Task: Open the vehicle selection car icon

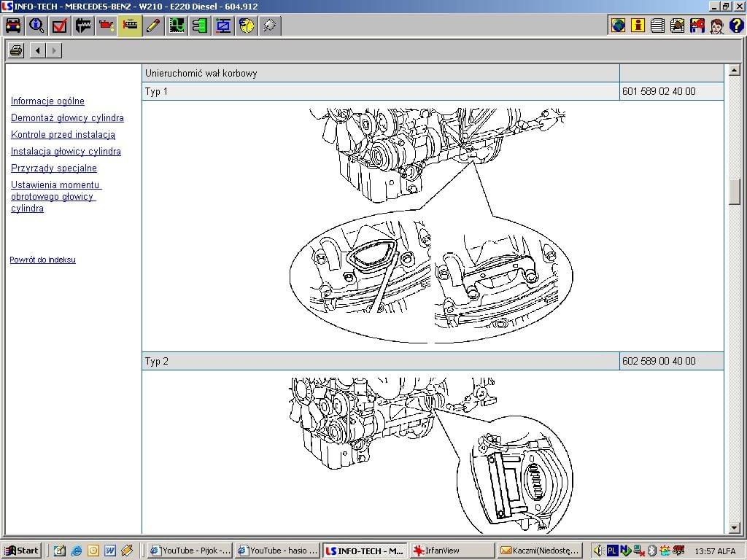Action: [x=13, y=26]
